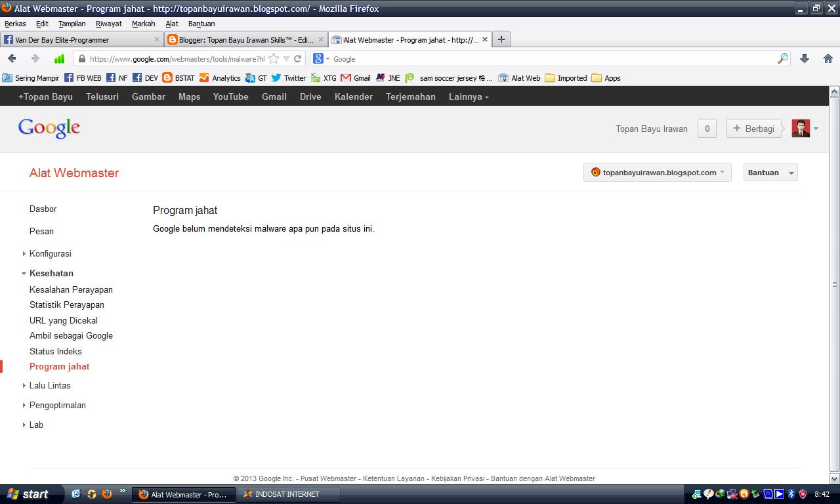Image resolution: width=840 pixels, height=504 pixels.
Task: Open the search engine selector dropdown
Action: [320, 58]
